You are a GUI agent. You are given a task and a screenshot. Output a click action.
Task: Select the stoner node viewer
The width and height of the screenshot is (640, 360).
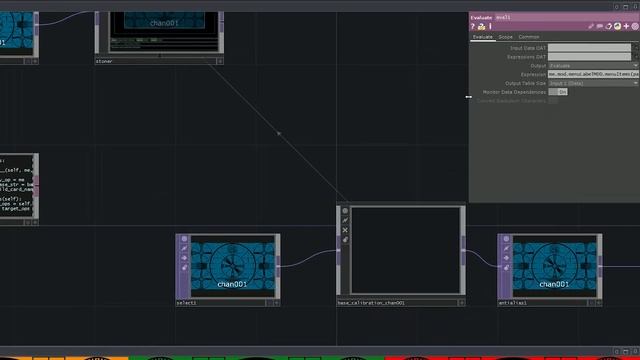click(164, 31)
